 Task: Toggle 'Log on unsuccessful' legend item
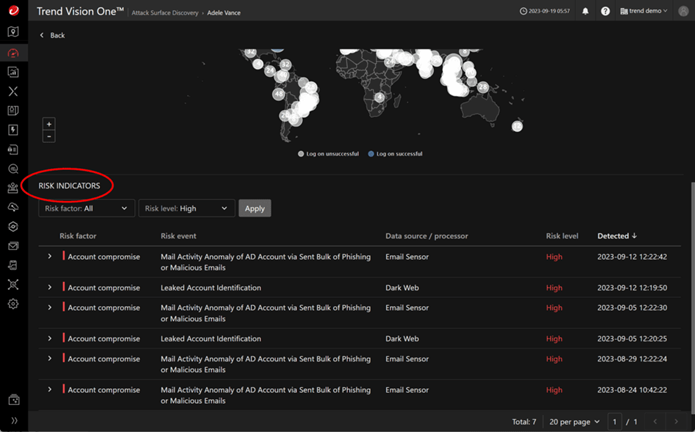coord(328,154)
